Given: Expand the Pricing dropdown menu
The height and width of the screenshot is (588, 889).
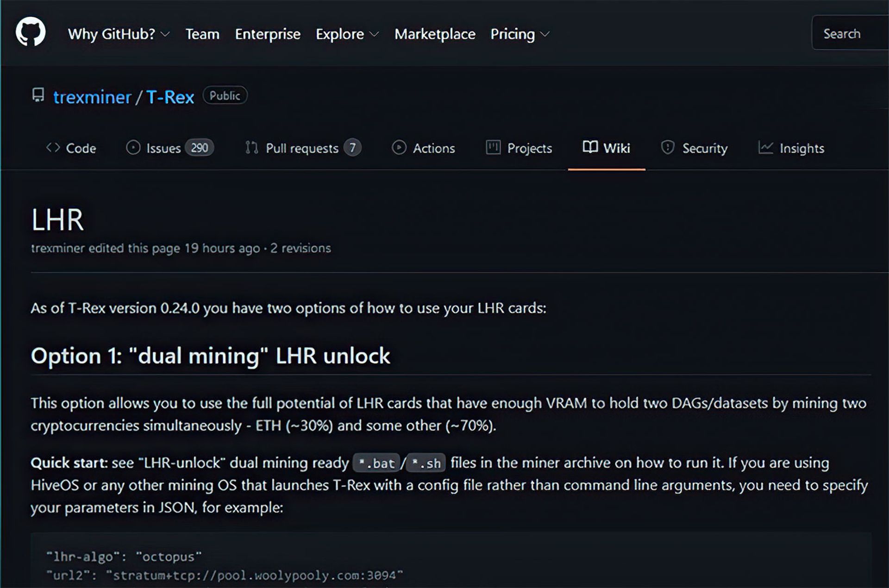Looking at the screenshot, I should (520, 34).
